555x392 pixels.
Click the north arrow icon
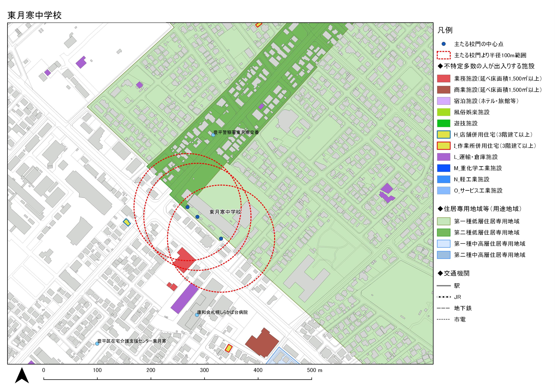point(22,375)
